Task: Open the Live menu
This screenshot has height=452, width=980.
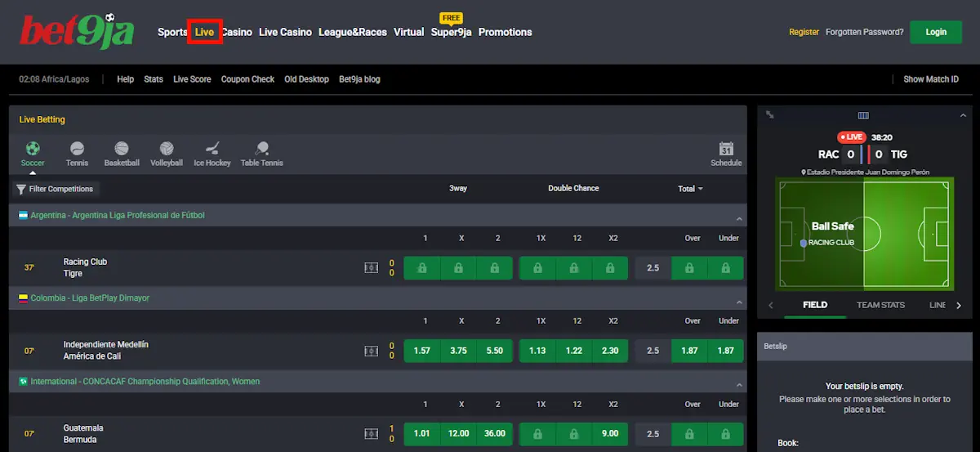Action: (x=204, y=32)
